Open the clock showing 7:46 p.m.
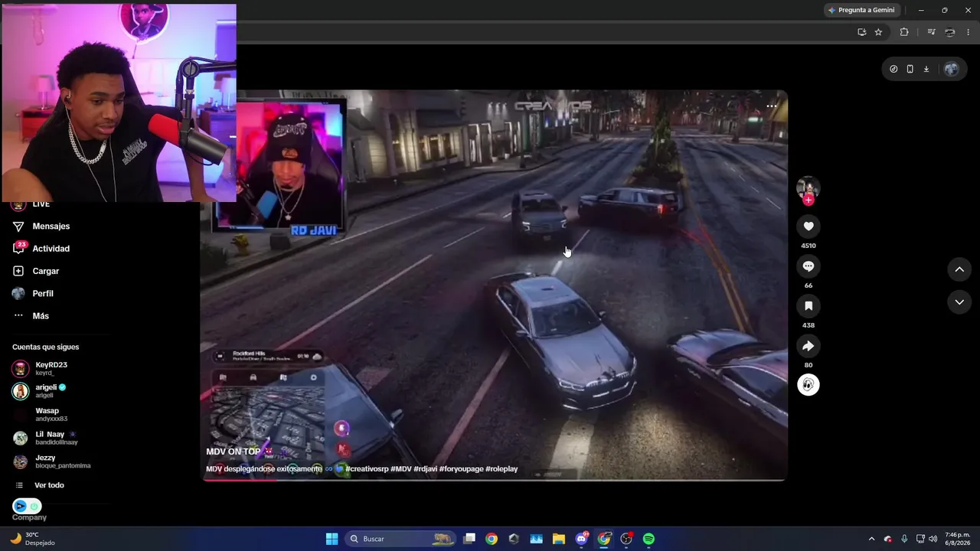Viewport: 980px width, 551px height. pos(958,539)
